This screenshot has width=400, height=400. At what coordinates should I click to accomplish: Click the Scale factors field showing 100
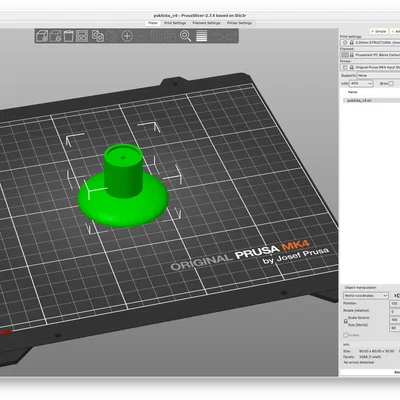coord(395,320)
